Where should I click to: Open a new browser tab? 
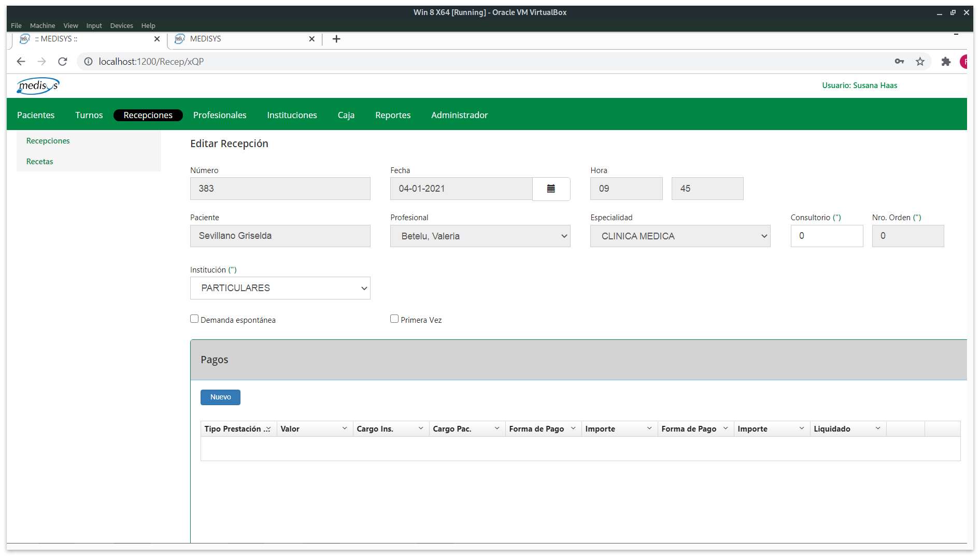click(336, 39)
